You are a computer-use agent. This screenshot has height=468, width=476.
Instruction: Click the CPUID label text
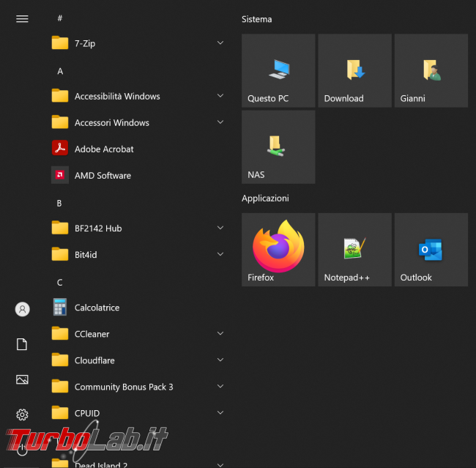coord(87,413)
